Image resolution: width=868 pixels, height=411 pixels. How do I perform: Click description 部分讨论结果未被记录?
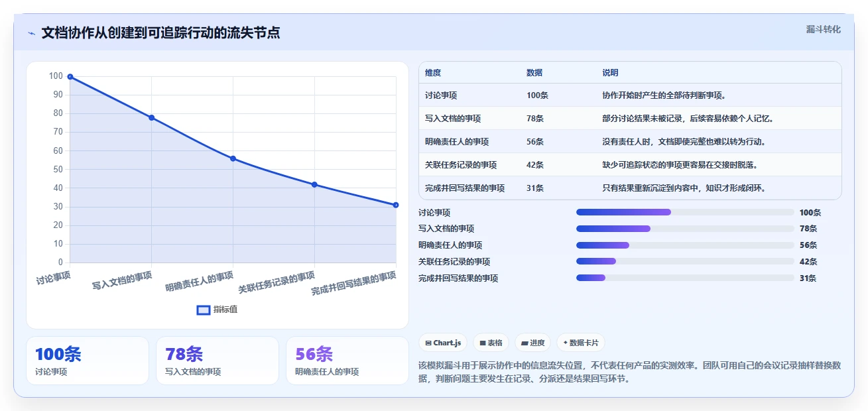tap(642, 119)
